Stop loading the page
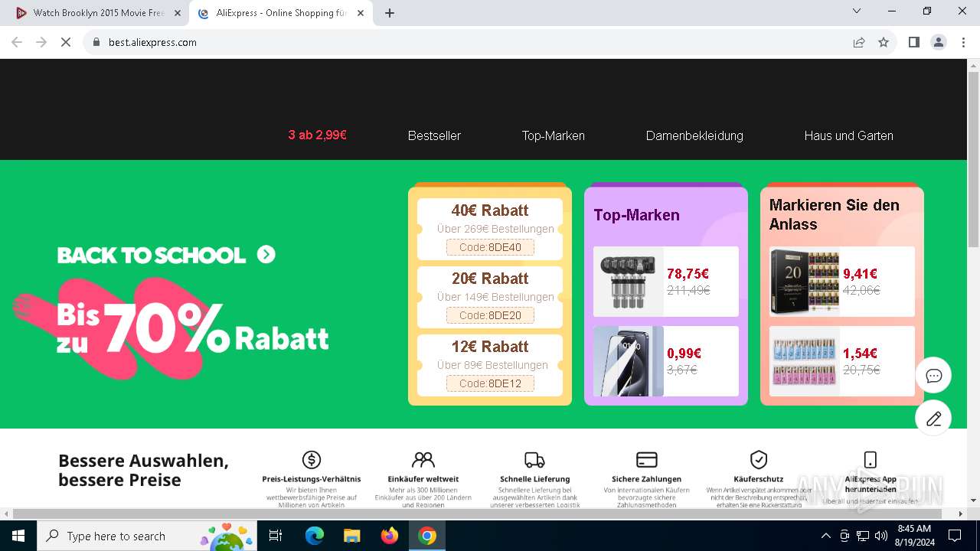Screen dimensions: 980x551 point(66,42)
